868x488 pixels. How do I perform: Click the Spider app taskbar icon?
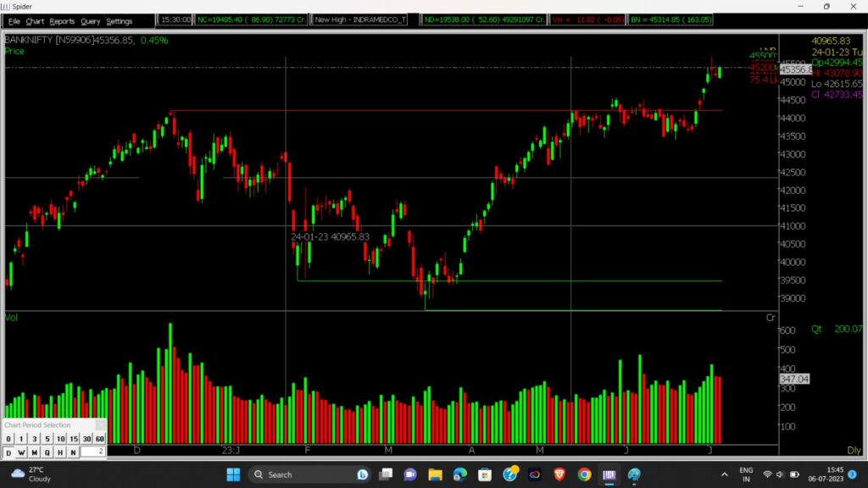609,474
